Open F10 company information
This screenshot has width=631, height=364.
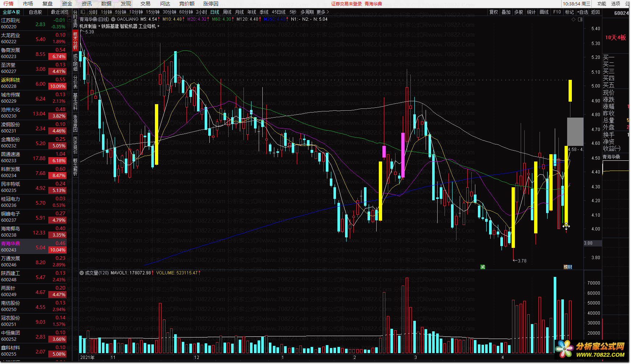tap(557, 12)
